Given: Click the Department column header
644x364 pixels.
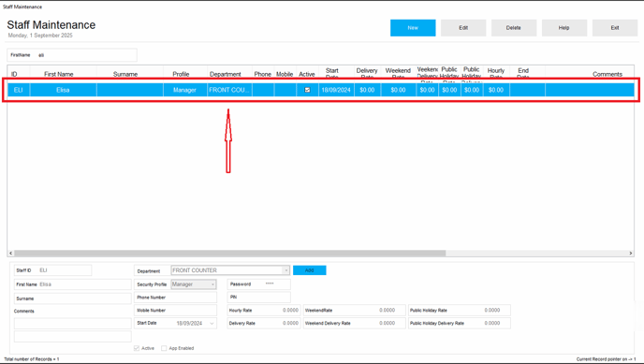Looking at the screenshot, I should (226, 74).
